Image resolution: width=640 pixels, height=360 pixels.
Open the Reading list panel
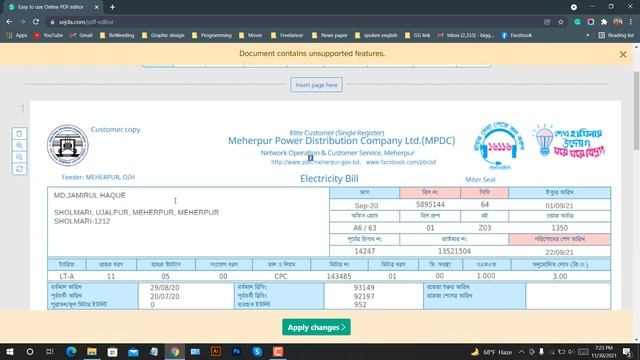[x=616, y=36]
